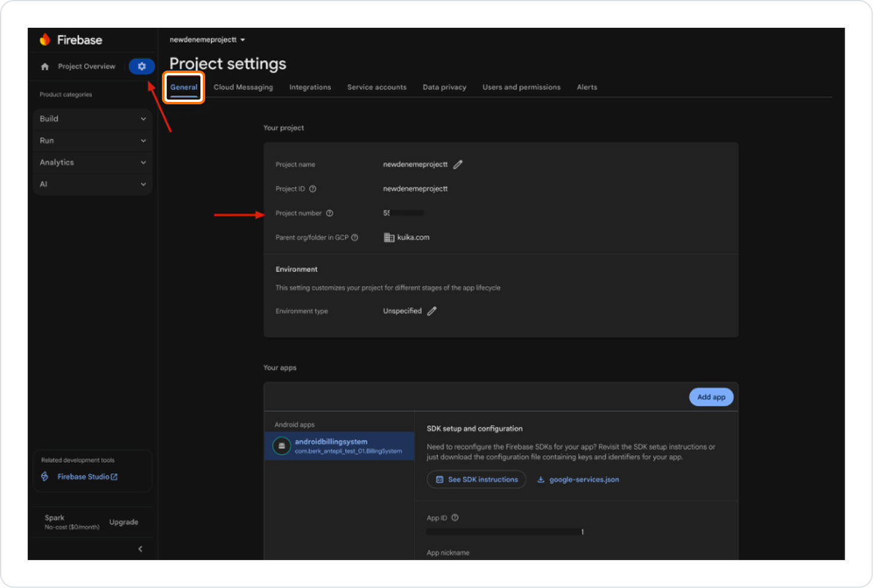This screenshot has width=873, height=588.
Task: Click the Project ID value newdenemeprojectt
Action: click(x=415, y=189)
